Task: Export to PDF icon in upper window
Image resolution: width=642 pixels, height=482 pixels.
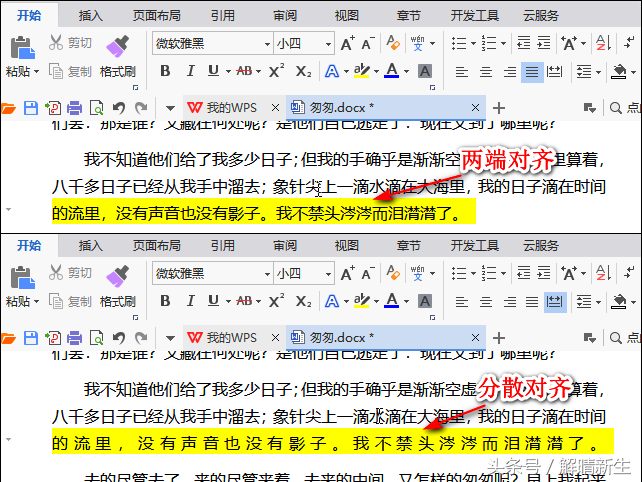Action: click(x=53, y=108)
